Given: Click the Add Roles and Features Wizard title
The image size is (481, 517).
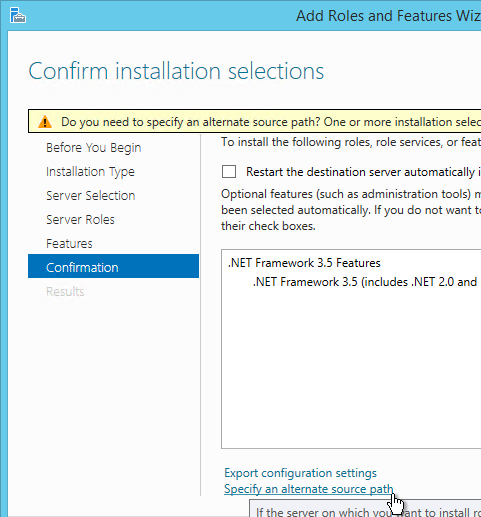Looking at the screenshot, I should pos(388,16).
